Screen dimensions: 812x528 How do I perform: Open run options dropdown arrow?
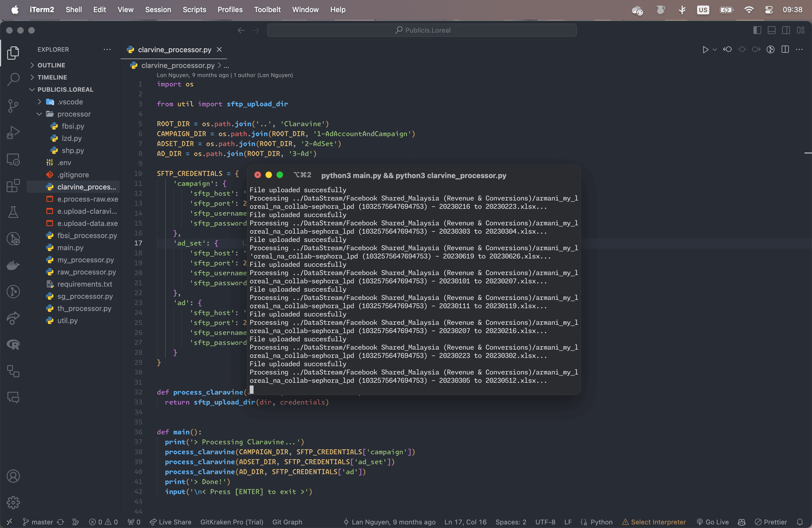tap(715, 50)
